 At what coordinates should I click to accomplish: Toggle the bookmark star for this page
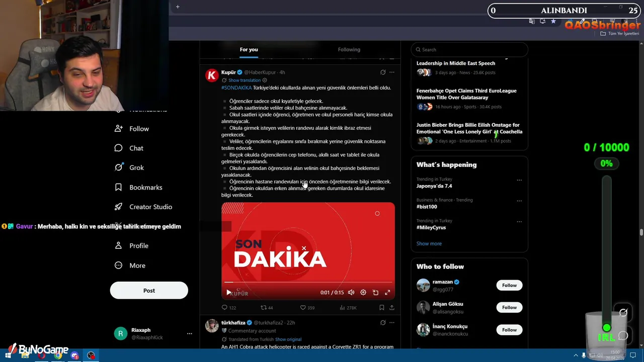click(x=553, y=21)
